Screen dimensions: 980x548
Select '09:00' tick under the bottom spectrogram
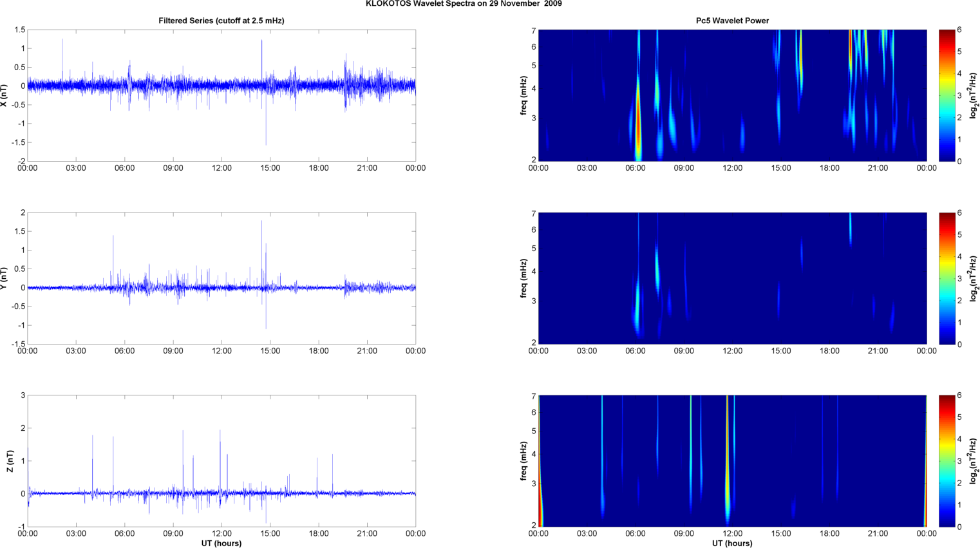pos(684,533)
